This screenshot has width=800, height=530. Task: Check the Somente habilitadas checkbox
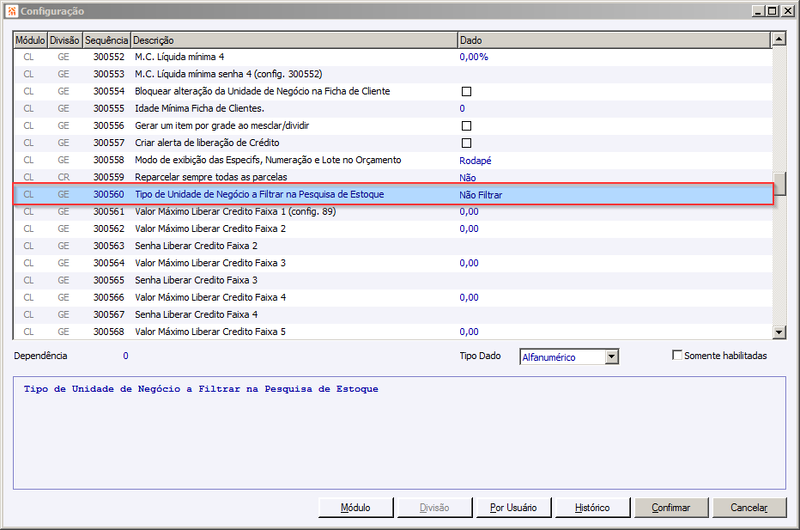click(x=677, y=355)
